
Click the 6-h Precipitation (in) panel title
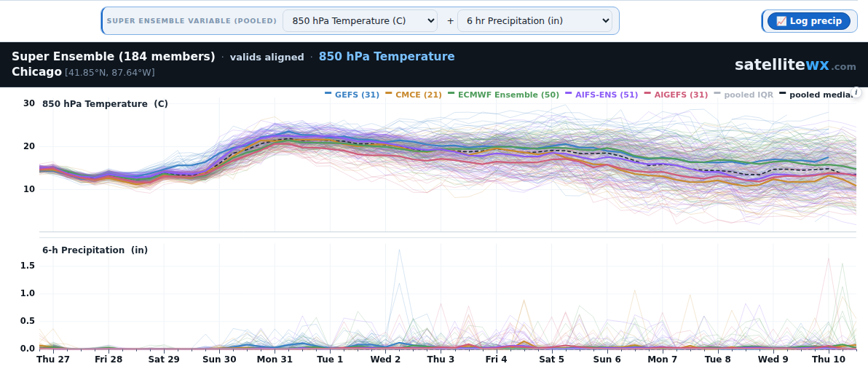(x=95, y=250)
